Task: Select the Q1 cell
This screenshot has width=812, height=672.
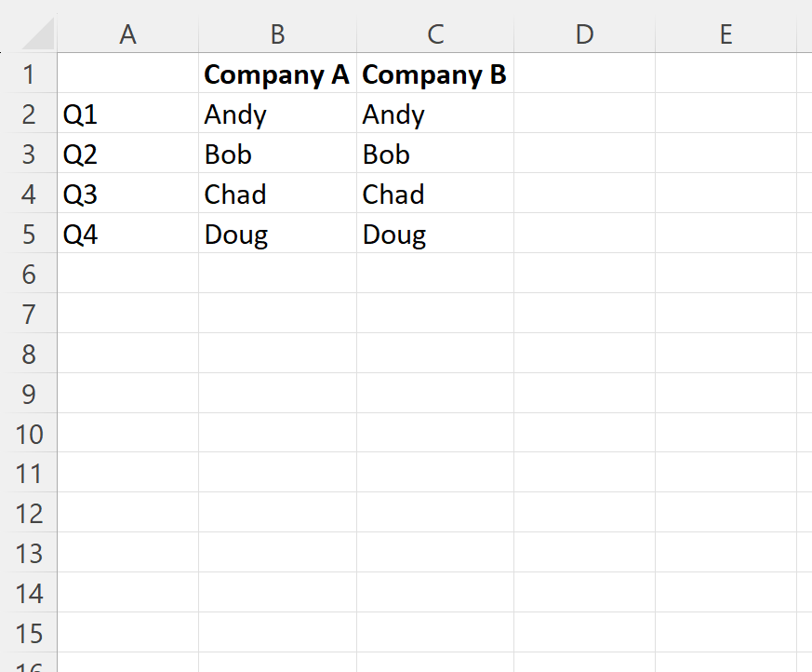Action: [x=127, y=114]
